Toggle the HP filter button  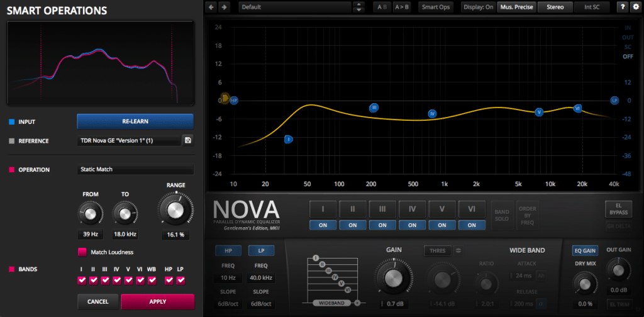pyautogui.click(x=228, y=250)
